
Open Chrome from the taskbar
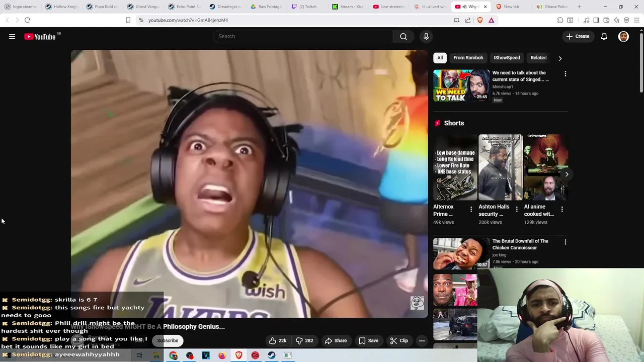[x=174, y=355]
